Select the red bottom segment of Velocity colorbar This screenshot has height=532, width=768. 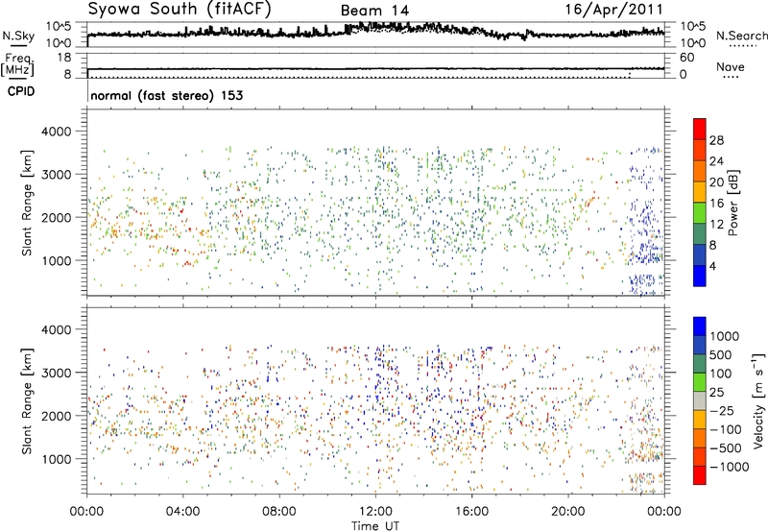(x=700, y=475)
